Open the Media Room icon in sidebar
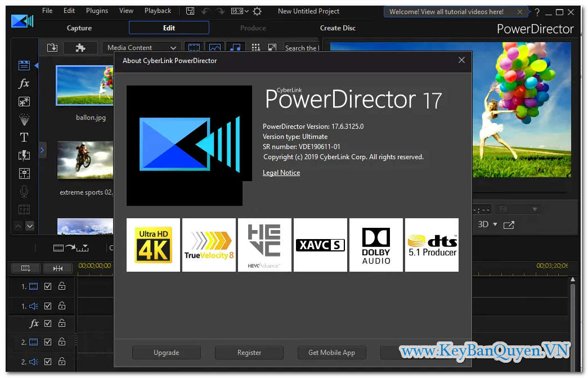This screenshot has width=588, height=378. (x=24, y=65)
